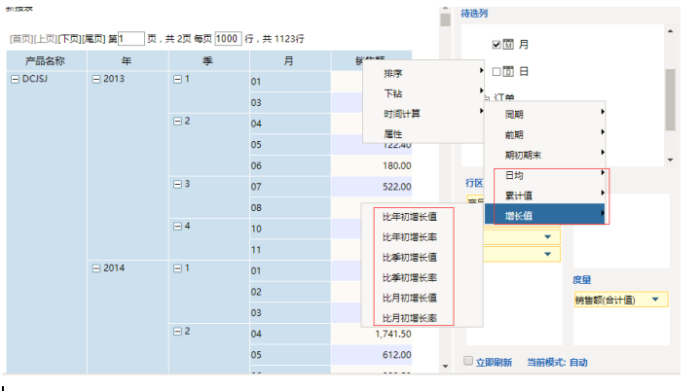Collapse the 2014 year group
Screen dimensions: 698x392
point(96,268)
